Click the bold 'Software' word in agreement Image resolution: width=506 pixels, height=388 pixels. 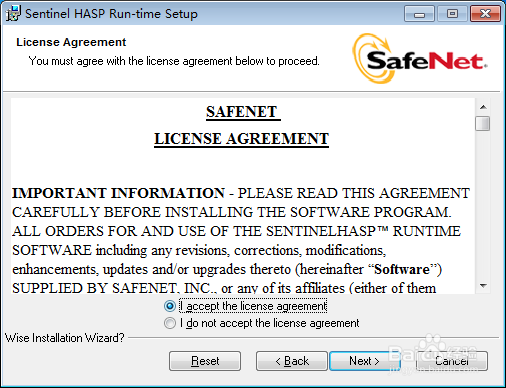[x=402, y=269]
